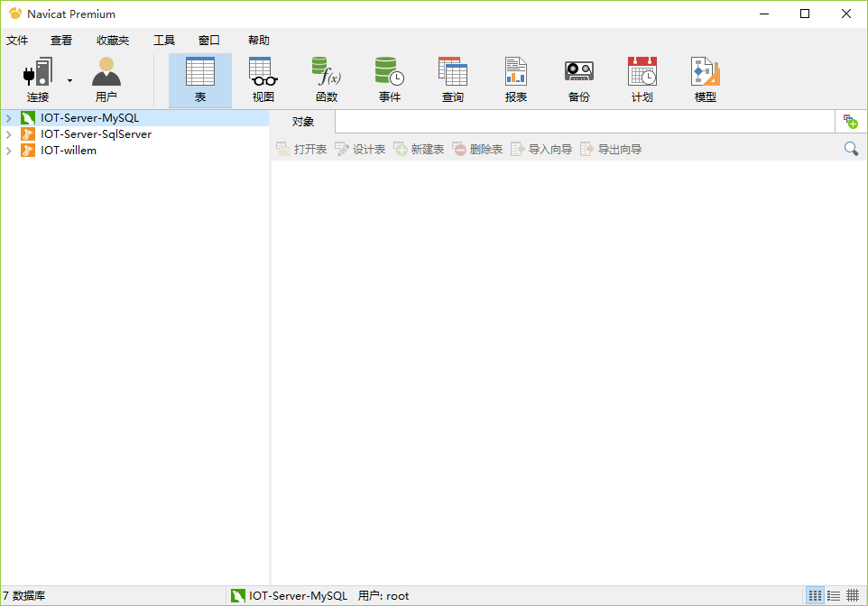Viewport: 868px width, 606px height.
Task: Maximize the Navicat Premium window
Action: click(805, 14)
